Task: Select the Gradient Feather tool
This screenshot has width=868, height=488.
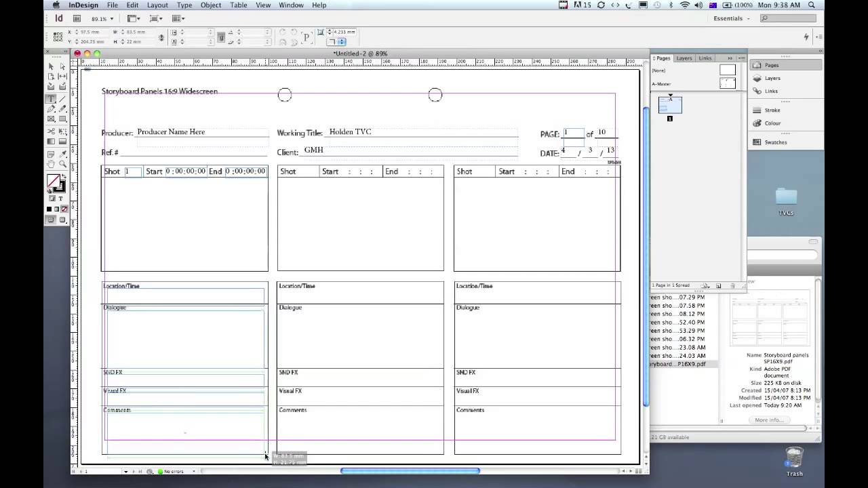Action: tap(62, 141)
